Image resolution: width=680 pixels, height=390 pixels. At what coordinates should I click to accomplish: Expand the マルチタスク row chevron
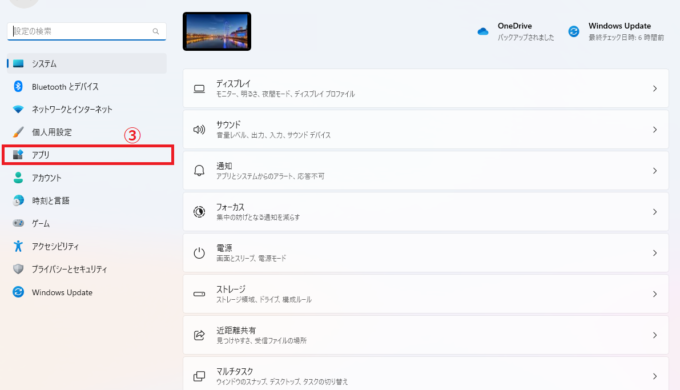click(x=655, y=376)
